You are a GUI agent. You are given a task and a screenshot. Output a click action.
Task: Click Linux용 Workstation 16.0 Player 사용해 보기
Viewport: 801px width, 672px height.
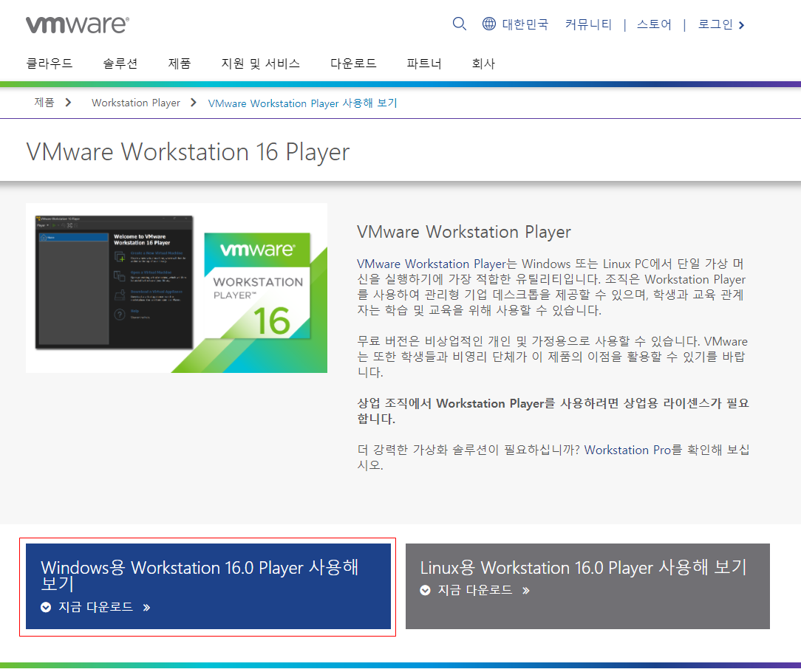tap(583, 567)
